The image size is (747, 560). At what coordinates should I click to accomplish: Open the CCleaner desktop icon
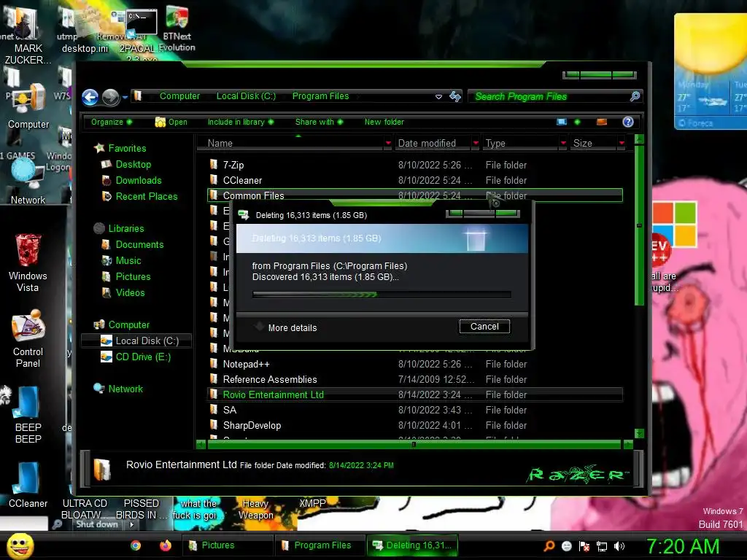[x=28, y=485]
